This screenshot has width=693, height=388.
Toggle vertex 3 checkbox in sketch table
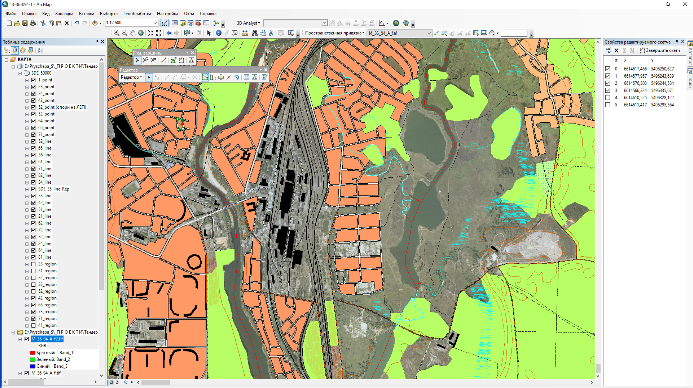point(607,90)
